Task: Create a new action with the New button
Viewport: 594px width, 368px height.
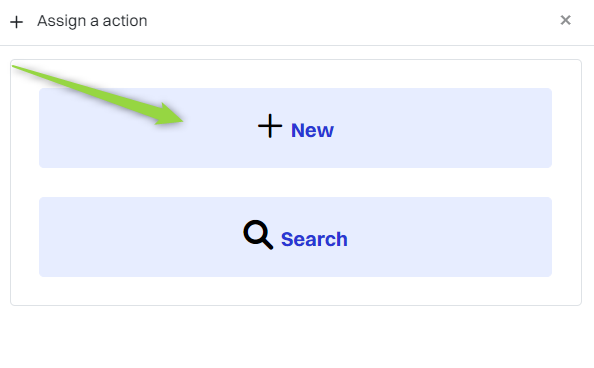Action: [295, 128]
